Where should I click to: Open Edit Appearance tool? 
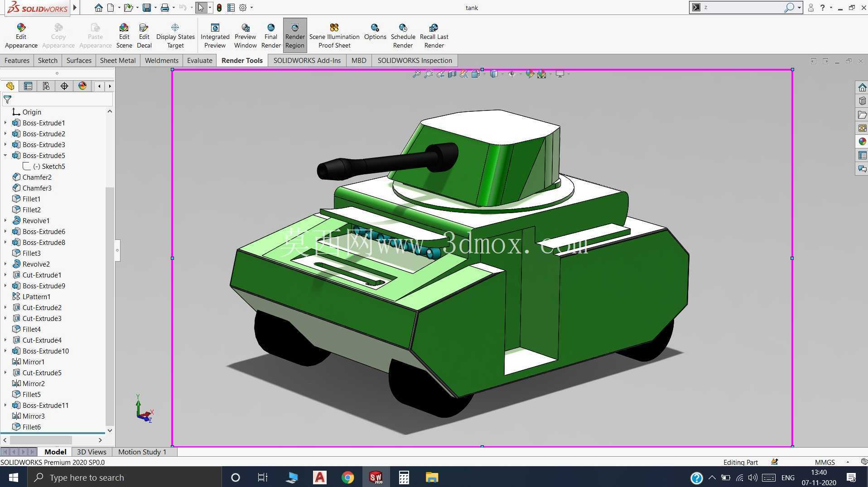click(x=21, y=35)
